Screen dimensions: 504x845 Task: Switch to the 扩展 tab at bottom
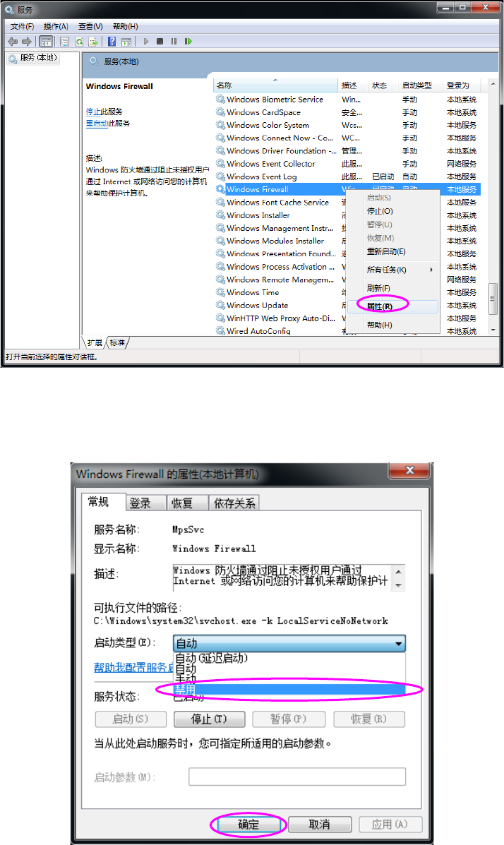tap(95, 343)
